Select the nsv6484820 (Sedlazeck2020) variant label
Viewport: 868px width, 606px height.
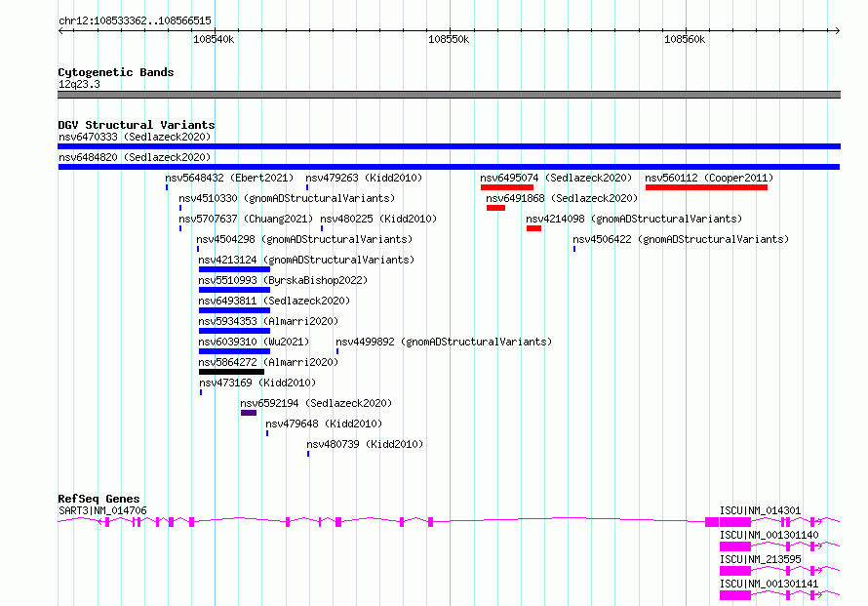(135, 157)
